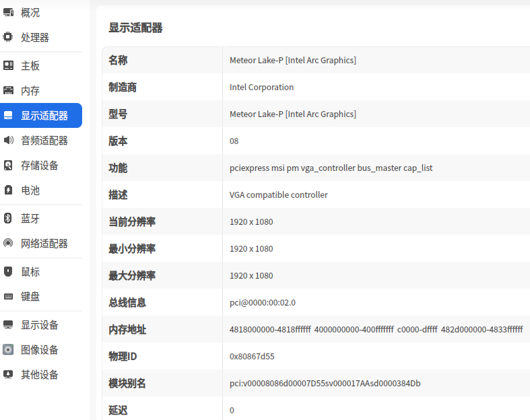Click the Intel Corporation manufacturer value
This screenshot has width=530, height=420.
(x=261, y=87)
